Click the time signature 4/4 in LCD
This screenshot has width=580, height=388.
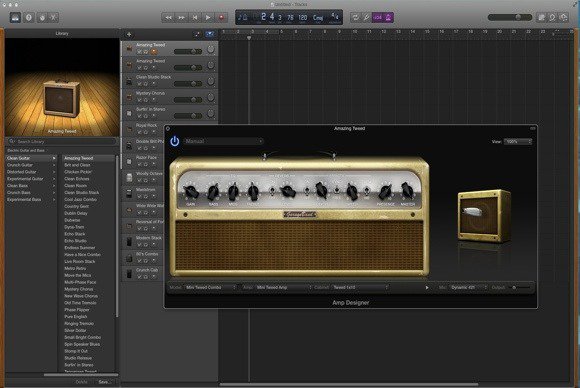[x=335, y=16]
